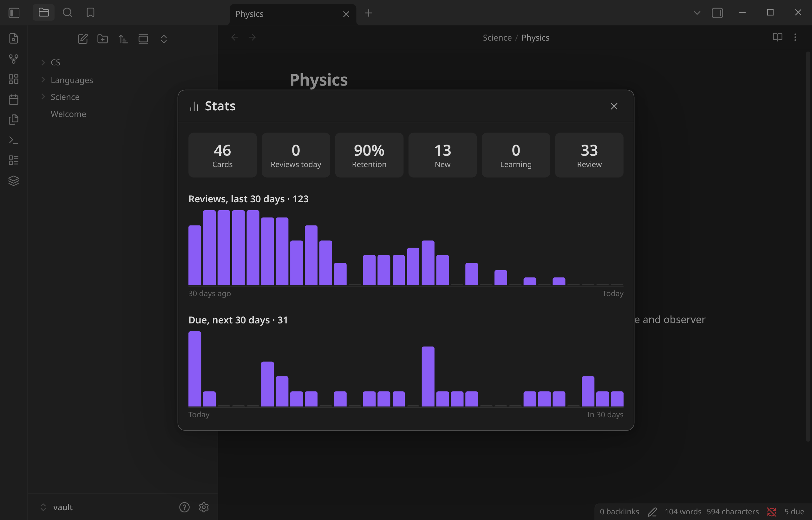
Task: Open the file explorer folder icon
Action: coord(43,12)
